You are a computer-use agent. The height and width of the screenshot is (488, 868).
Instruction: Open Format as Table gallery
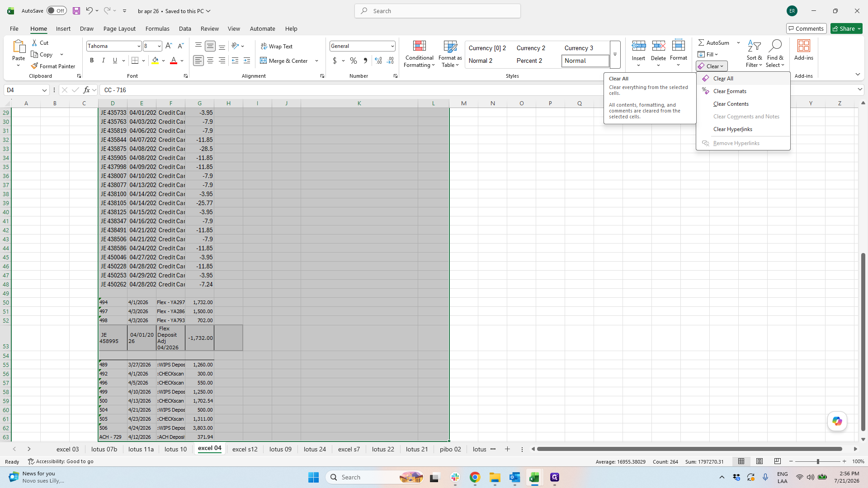[x=450, y=54]
